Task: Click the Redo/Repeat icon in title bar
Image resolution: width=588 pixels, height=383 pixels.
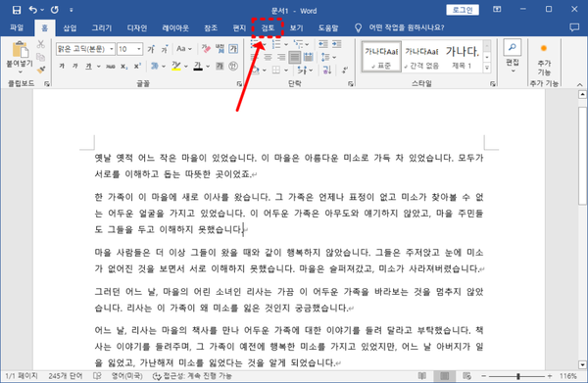Action: pos(55,10)
